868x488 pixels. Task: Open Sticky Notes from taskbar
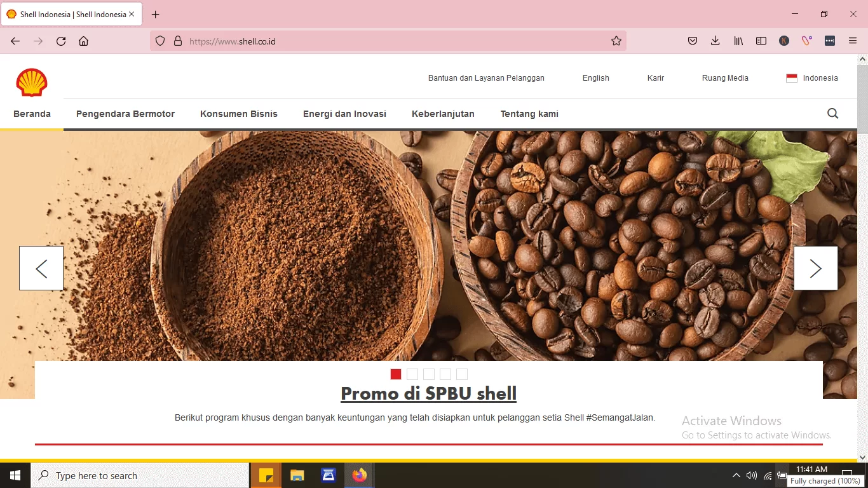click(x=266, y=475)
